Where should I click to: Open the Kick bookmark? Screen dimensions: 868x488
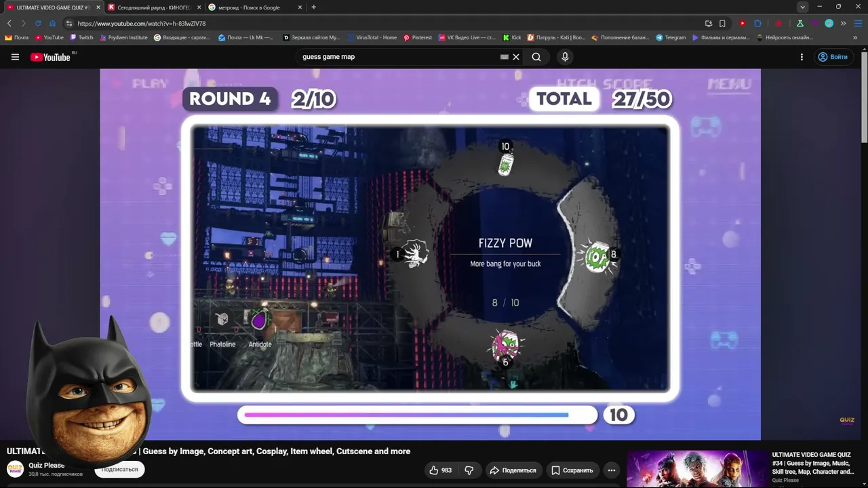coord(512,37)
